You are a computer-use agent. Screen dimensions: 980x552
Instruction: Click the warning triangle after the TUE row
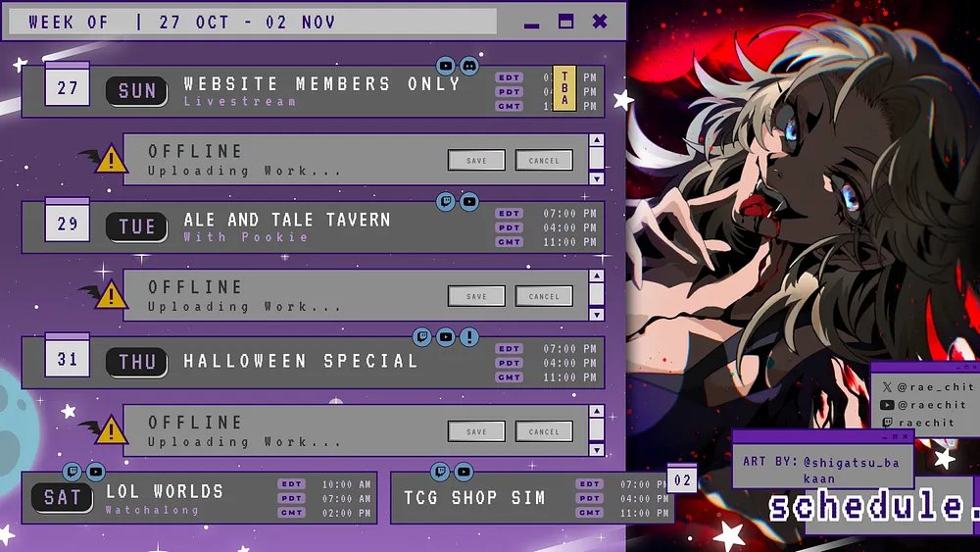[x=112, y=295]
